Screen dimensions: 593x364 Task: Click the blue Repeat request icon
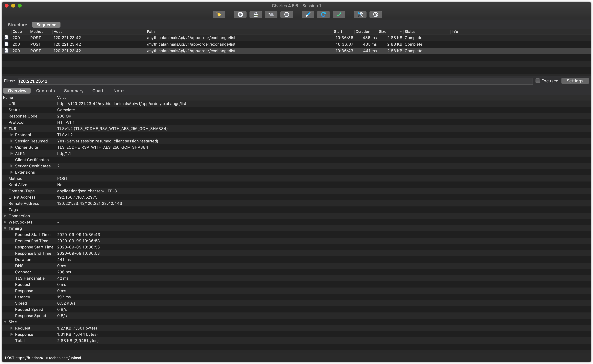323,15
